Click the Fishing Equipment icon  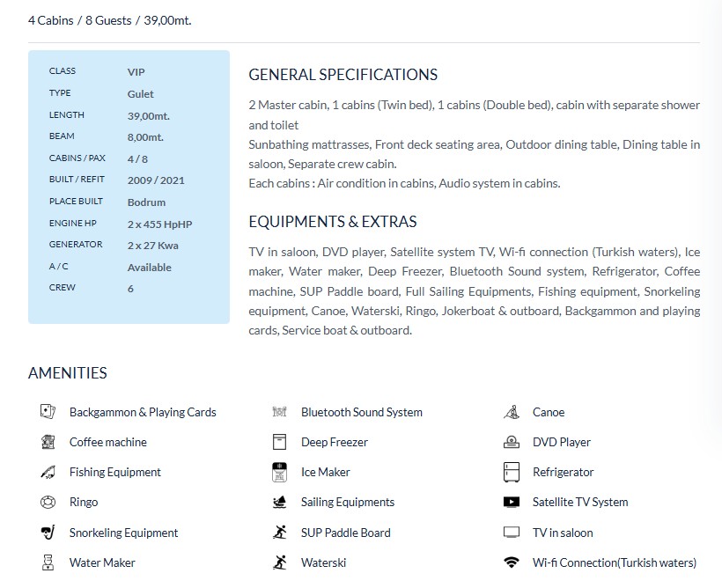click(48, 472)
